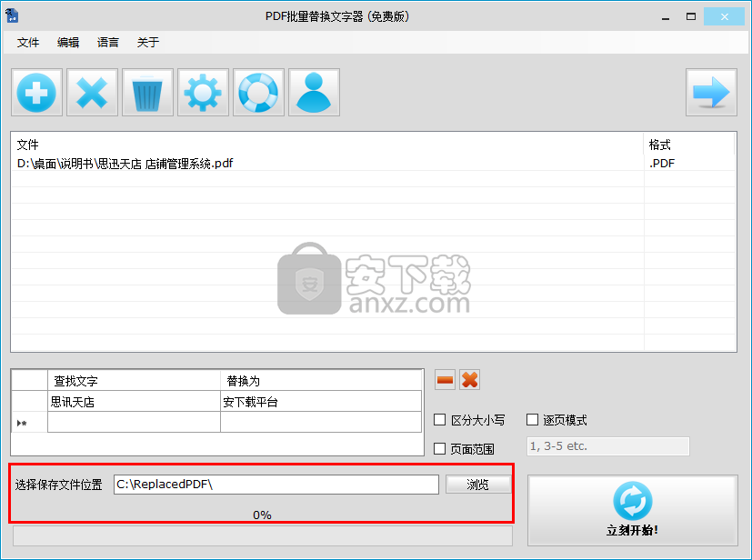Click the 文件 column header
Image resolution: width=752 pixels, height=560 pixels.
coord(327,145)
